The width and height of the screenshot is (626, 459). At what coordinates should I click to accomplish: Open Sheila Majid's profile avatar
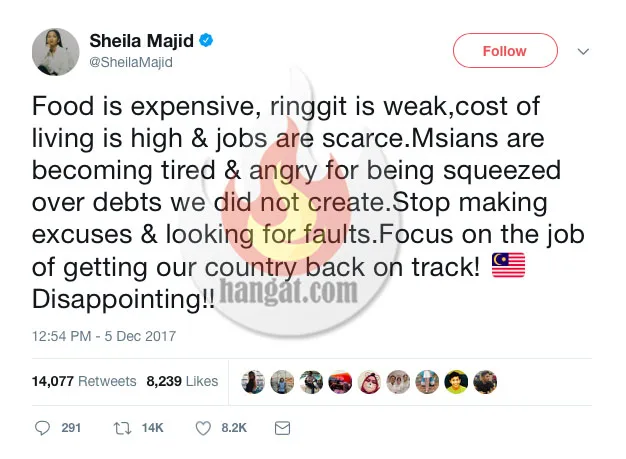point(54,51)
